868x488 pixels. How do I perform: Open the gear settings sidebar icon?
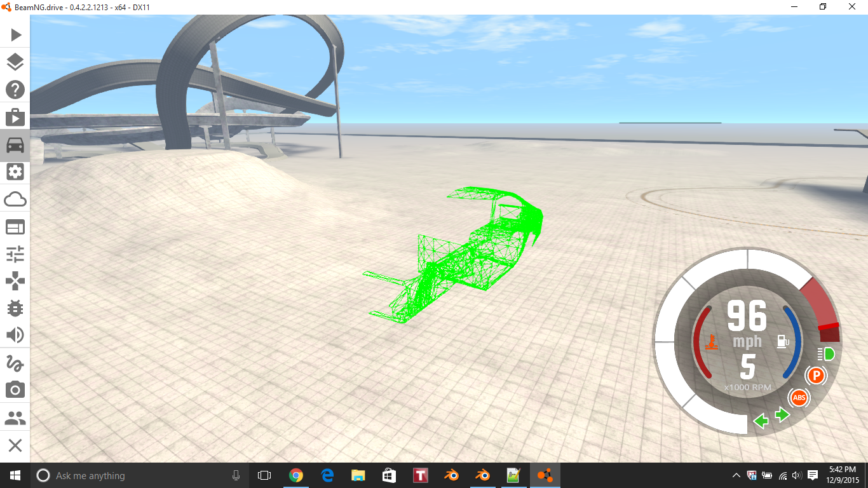[x=15, y=172]
